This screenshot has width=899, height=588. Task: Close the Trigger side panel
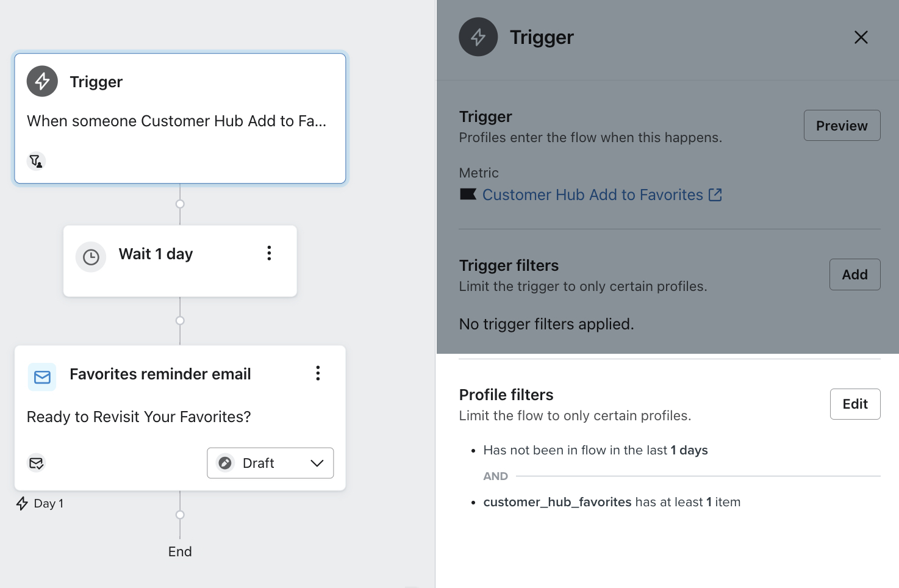click(861, 37)
